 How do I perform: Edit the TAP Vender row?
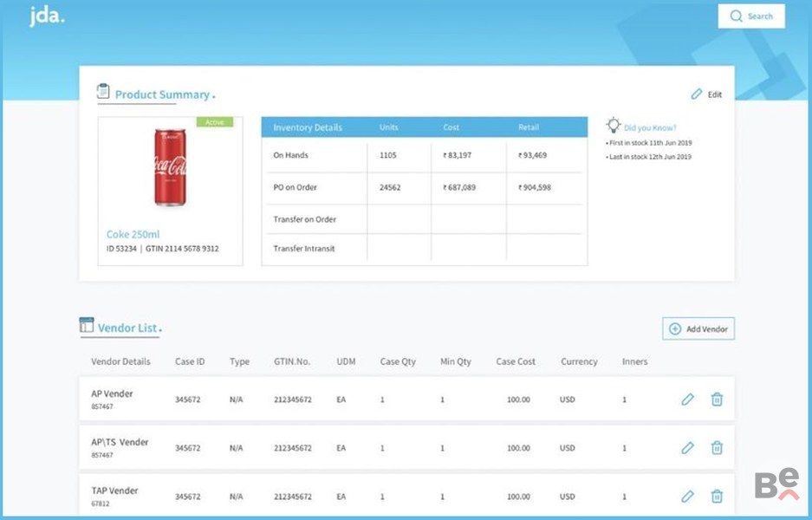tap(688, 497)
